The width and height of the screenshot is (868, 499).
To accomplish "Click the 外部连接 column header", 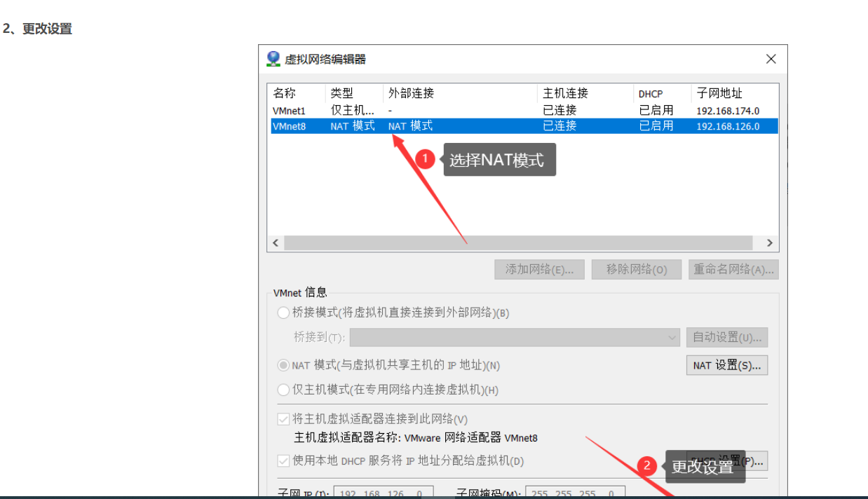I will (x=411, y=93).
